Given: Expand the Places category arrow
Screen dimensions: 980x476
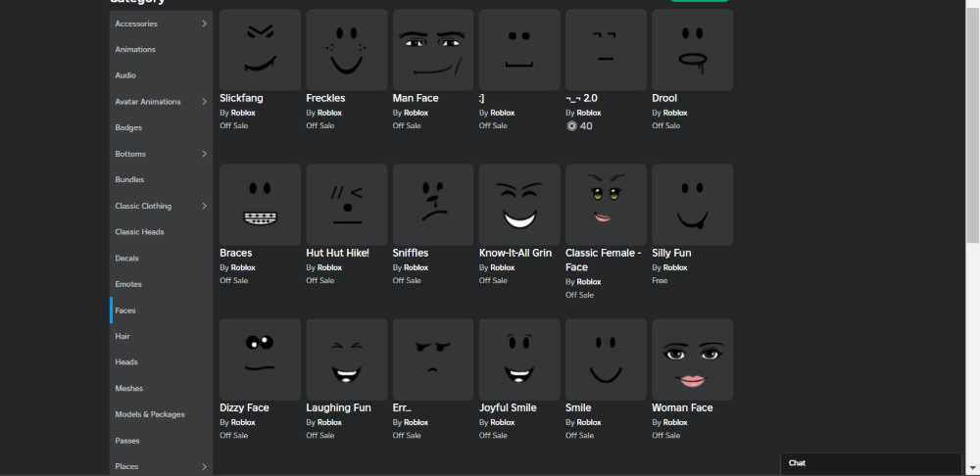Looking at the screenshot, I should pyautogui.click(x=204, y=466).
